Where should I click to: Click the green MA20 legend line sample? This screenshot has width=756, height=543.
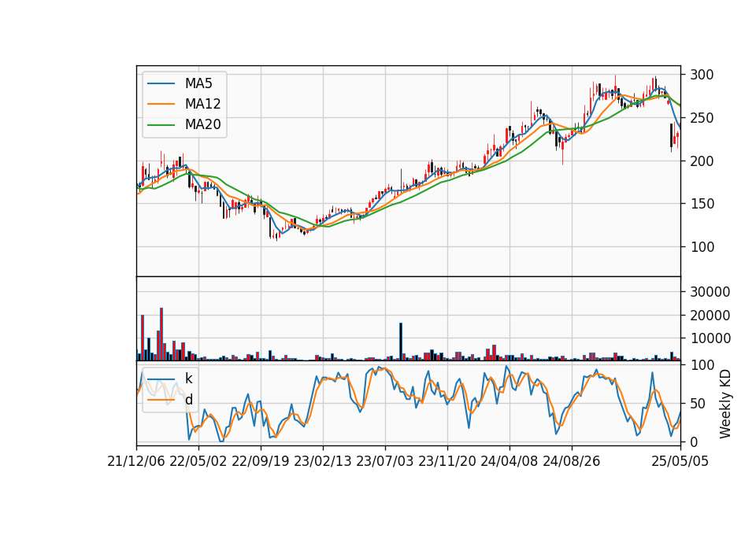click(x=161, y=124)
